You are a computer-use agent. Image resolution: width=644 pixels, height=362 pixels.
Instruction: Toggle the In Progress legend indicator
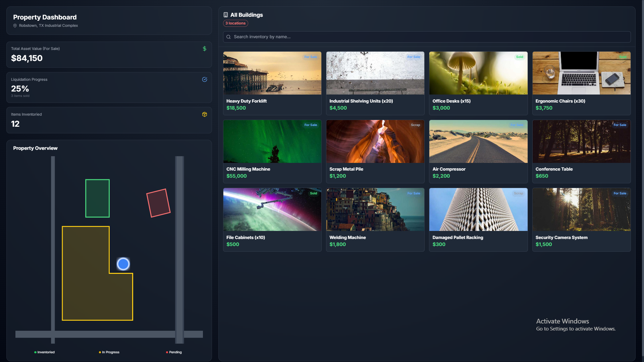pyautogui.click(x=99, y=352)
